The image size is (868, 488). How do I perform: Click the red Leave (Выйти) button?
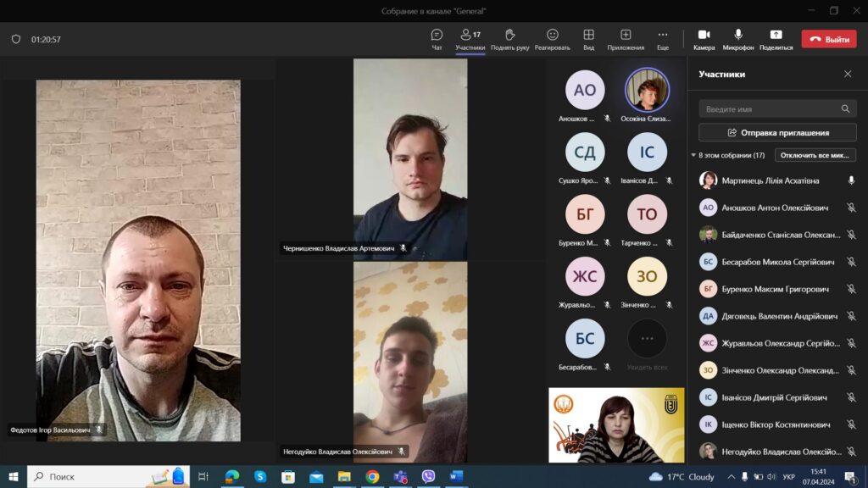(x=828, y=39)
